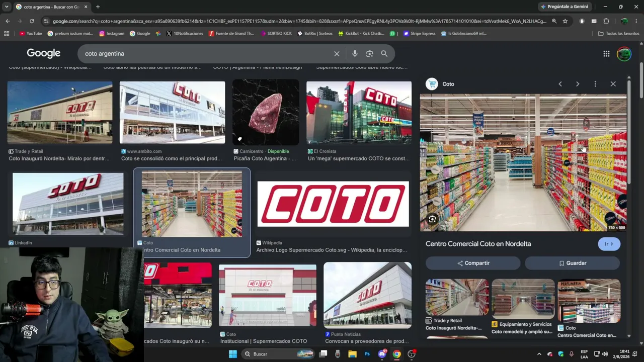Viewport: 644px width, 362px height.
Task: Click the Guardar button
Action: click(573, 263)
